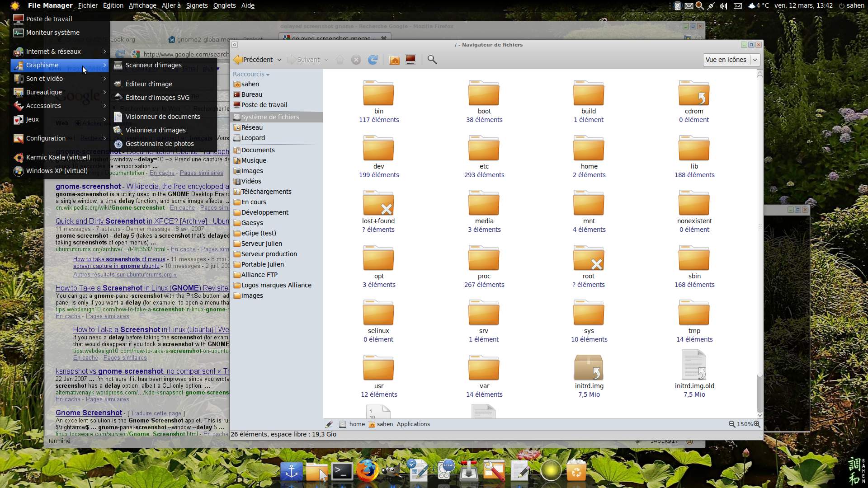
Task: Select the initrd.img file
Action: 589,376
